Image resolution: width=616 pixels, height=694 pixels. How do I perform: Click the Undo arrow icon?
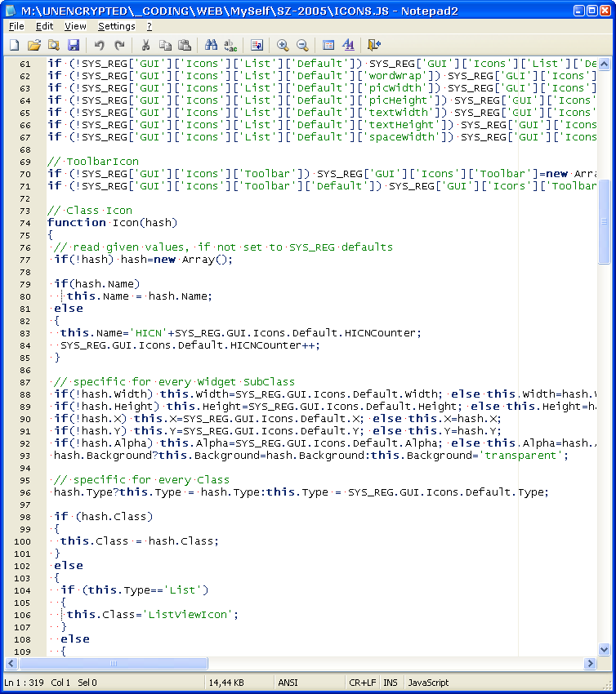point(99,45)
